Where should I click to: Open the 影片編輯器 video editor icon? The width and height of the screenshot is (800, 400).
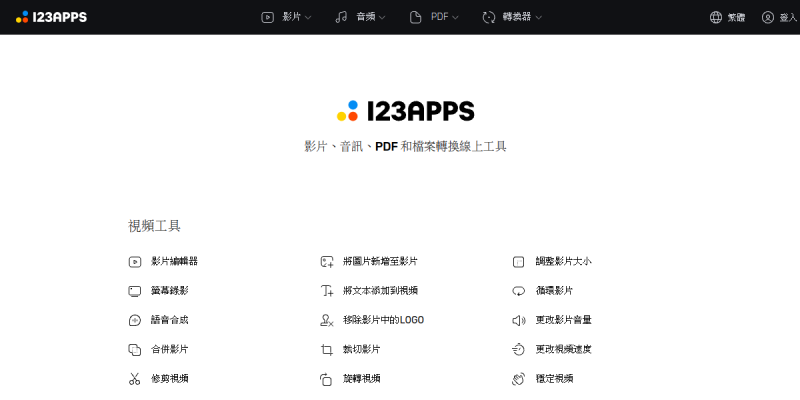(134, 262)
